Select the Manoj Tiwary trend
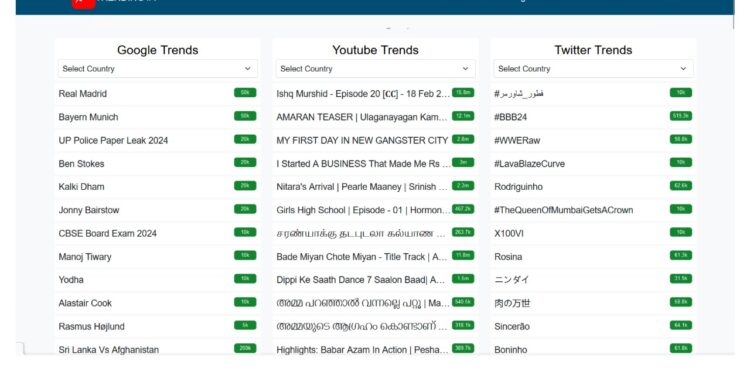 tap(85, 257)
